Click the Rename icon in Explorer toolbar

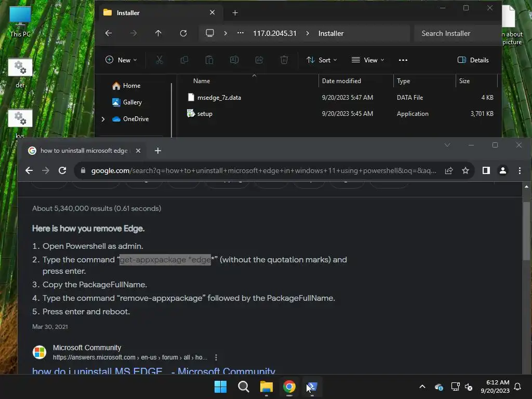point(234,60)
